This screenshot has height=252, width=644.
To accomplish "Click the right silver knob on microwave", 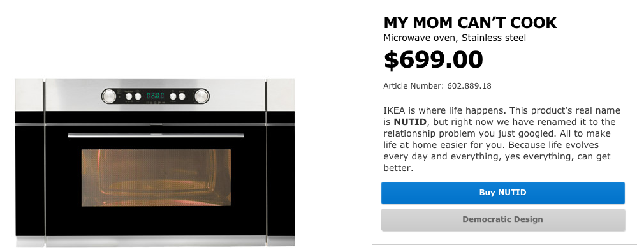I will (201, 96).
